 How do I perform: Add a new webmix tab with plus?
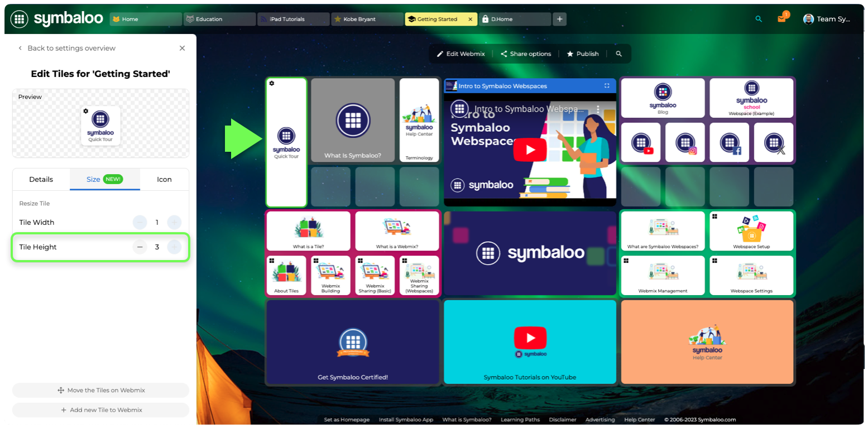560,19
